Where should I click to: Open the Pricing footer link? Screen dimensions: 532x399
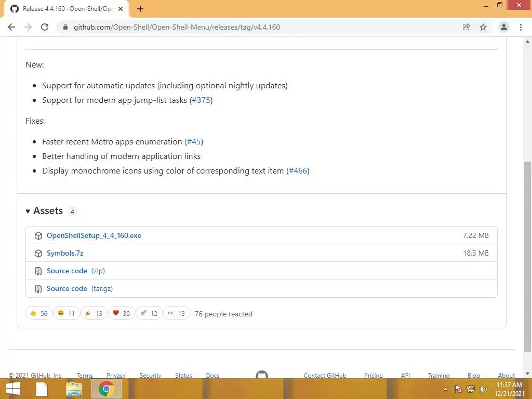pyautogui.click(x=373, y=375)
